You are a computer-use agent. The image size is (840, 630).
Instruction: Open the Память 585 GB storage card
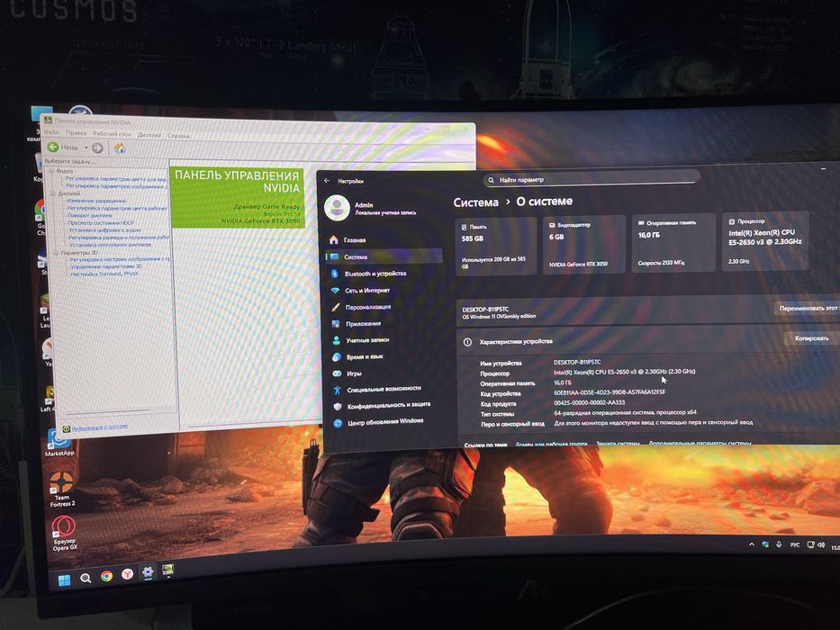(x=496, y=247)
